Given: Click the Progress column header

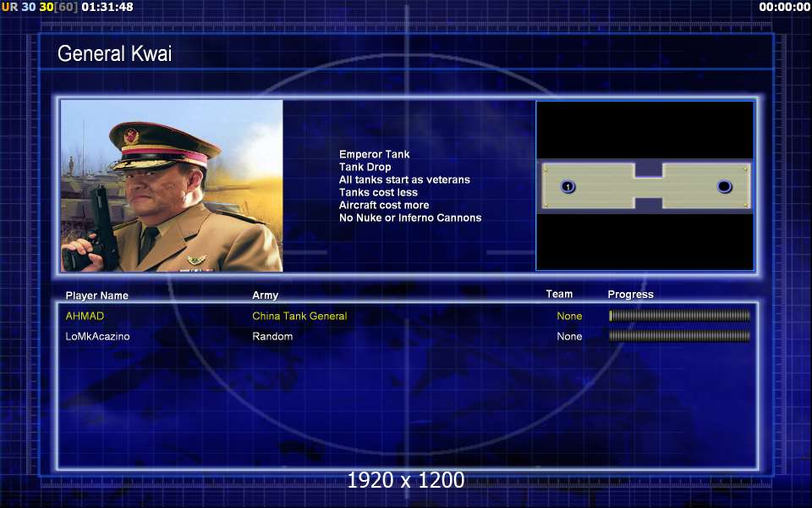Looking at the screenshot, I should point(630,295).
